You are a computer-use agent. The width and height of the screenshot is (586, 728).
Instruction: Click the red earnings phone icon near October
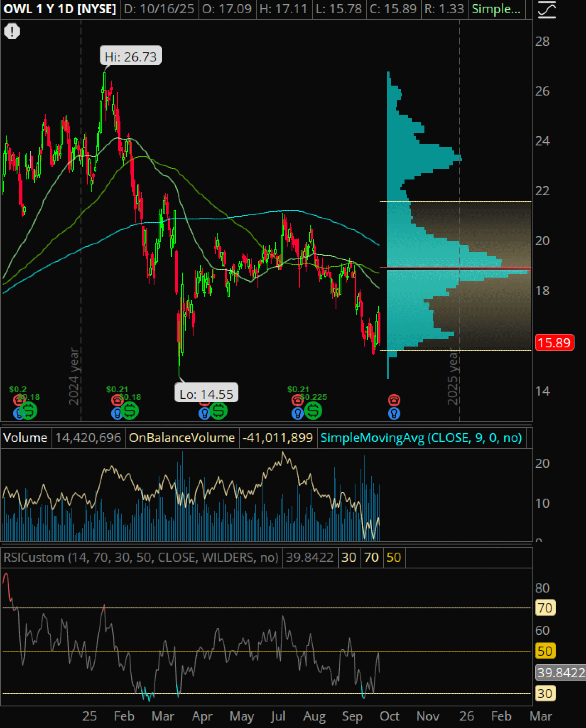pyautogui.click(x=394, y=400)
